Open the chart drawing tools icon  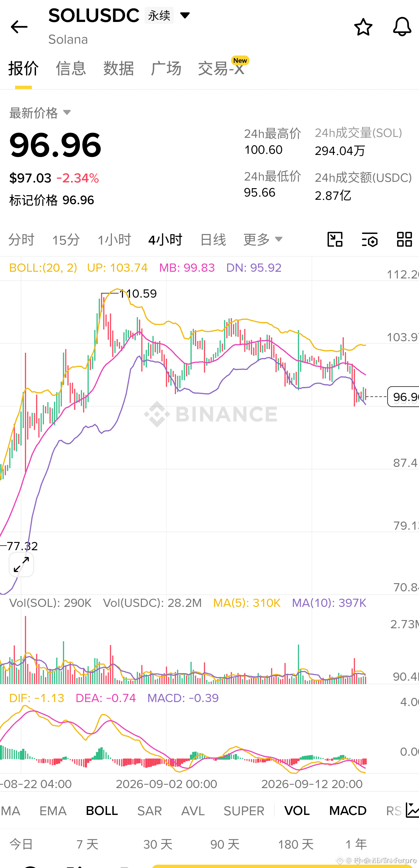tap(335, 240)
